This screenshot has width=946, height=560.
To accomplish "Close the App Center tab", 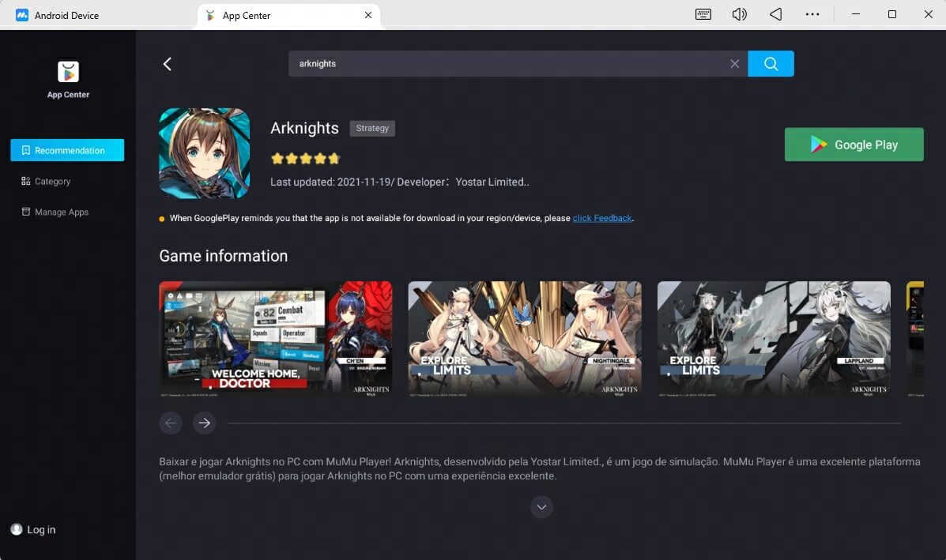I will tap(368, 15).
